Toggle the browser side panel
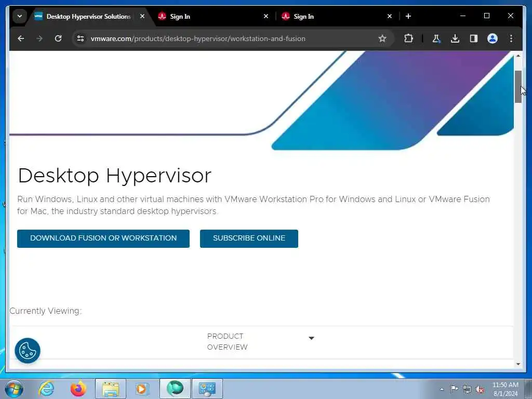The height and width of the screenshot is (399, 532). tap(474, 38)
